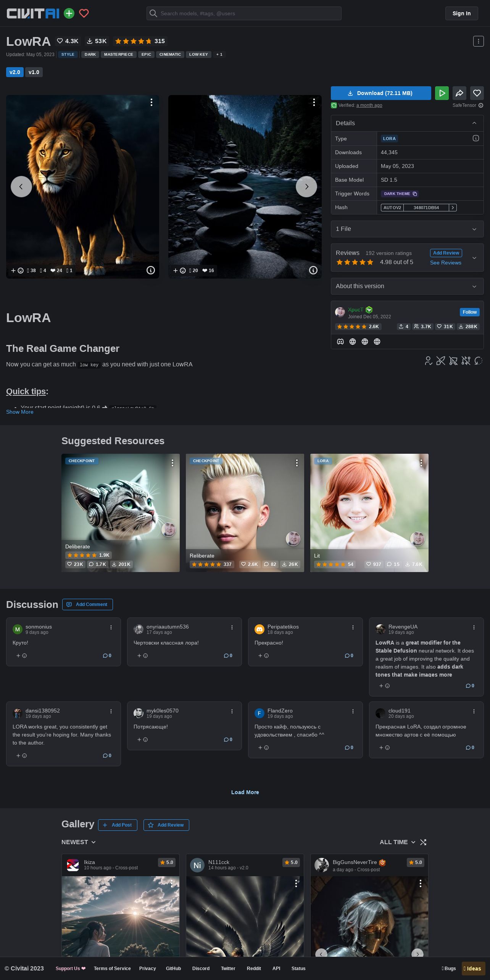Click the green play run-model icon
This screenshot has width=490, height=980.
click(442, 93)
